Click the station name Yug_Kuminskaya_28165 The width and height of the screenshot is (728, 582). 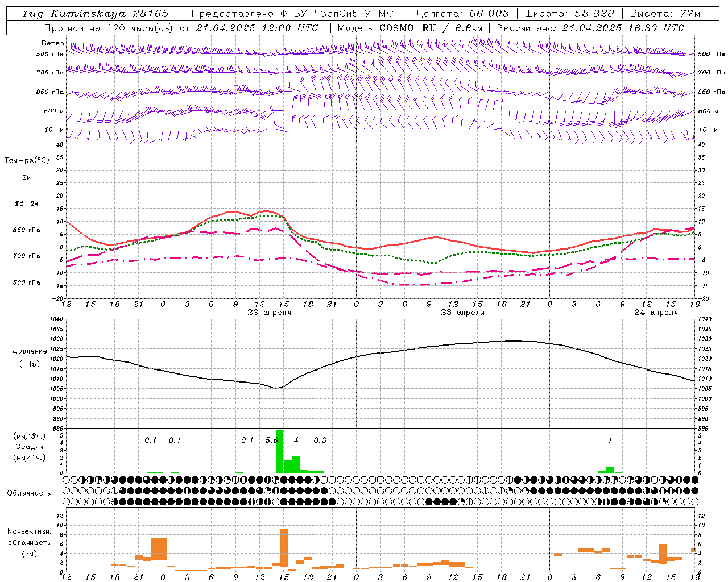pos(96,14)
